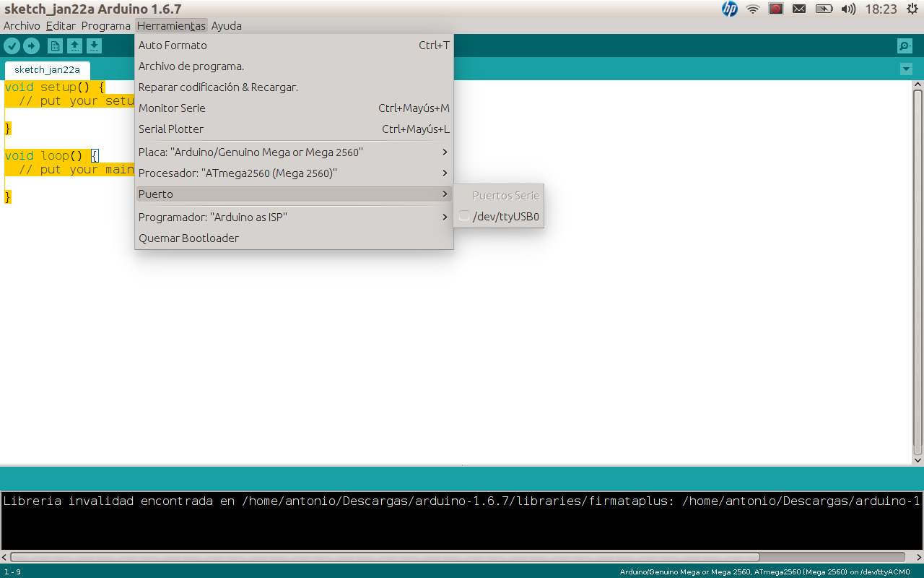Check the /dev/ttyUSB0 port checkbox
924x578 pixels.
click(463, 216)
